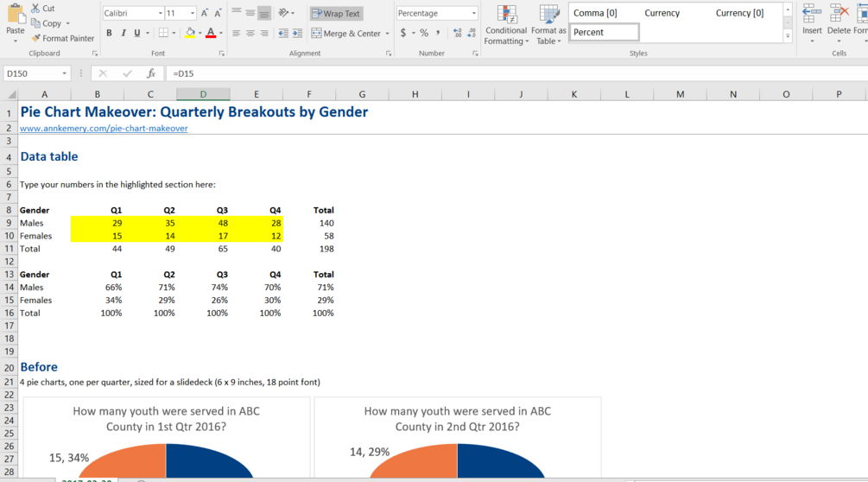Apply the Percent Style % icon

(424, 33)
